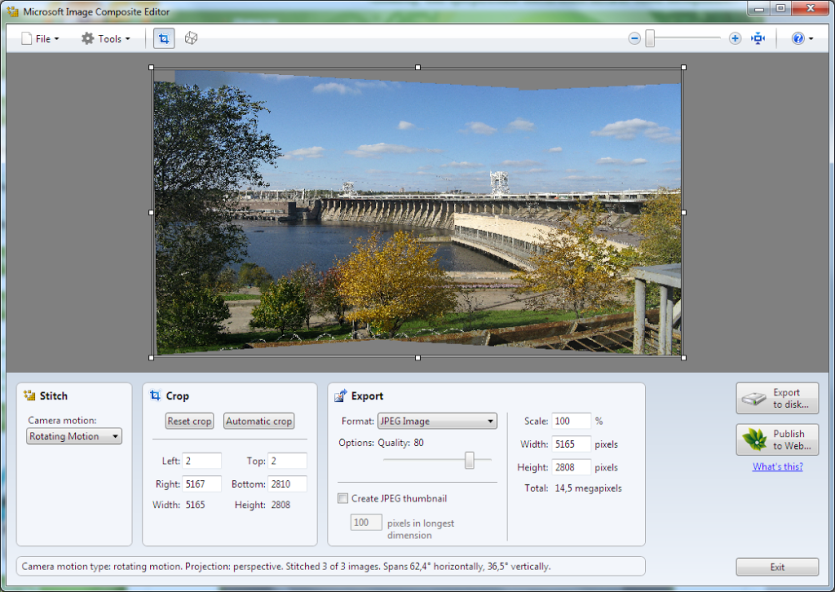Open the Format JPEG Image dropdown
The height and width of the screenshot is (592, 835).
437,421
